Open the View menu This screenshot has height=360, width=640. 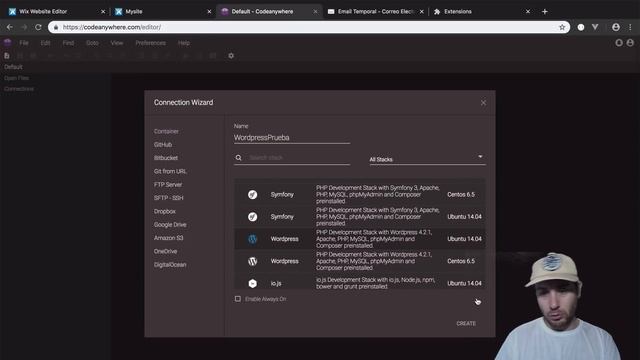pyautogui.click(x=117, y=43)
